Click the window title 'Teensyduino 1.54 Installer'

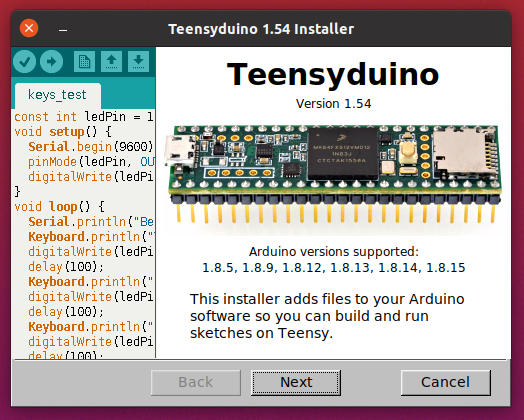click(x=261, y=29)
